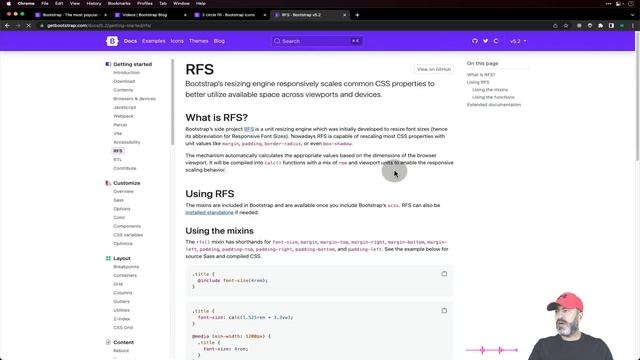Close the RFS Bootstrap v5.2 tab
The width and height of the screenshot is (640, 360).
(344, 15)
